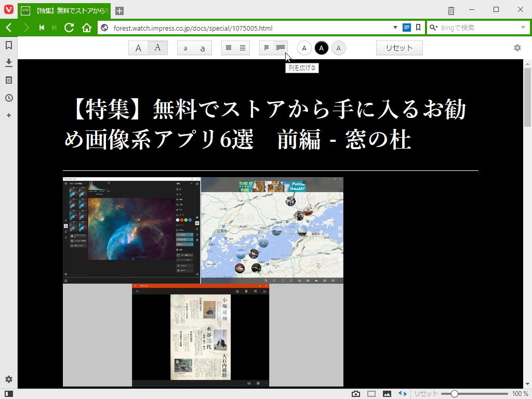Open the Downloads panel in the sidebar
The width and height of the screenshot is (532, 399).
pyautogui.click(x=8, y=63)
